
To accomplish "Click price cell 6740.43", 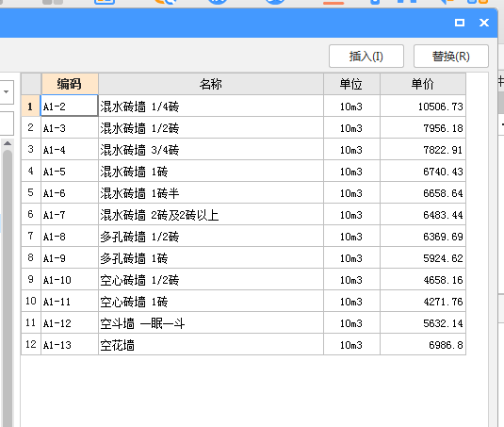I will tap(423, 171).
